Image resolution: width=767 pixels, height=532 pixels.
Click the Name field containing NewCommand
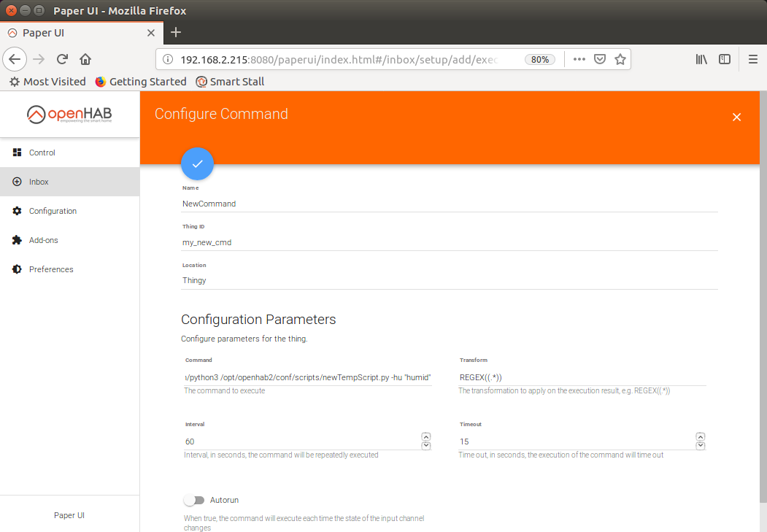(450, 204)
